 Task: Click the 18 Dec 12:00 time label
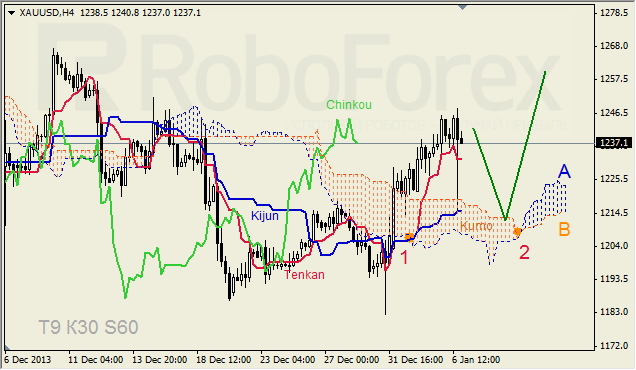pyautogui.click(x=223, y=360)
